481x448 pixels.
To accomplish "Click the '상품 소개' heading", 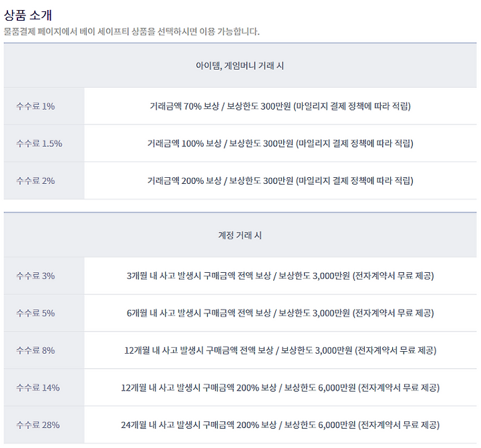I will tap(28, 15).
